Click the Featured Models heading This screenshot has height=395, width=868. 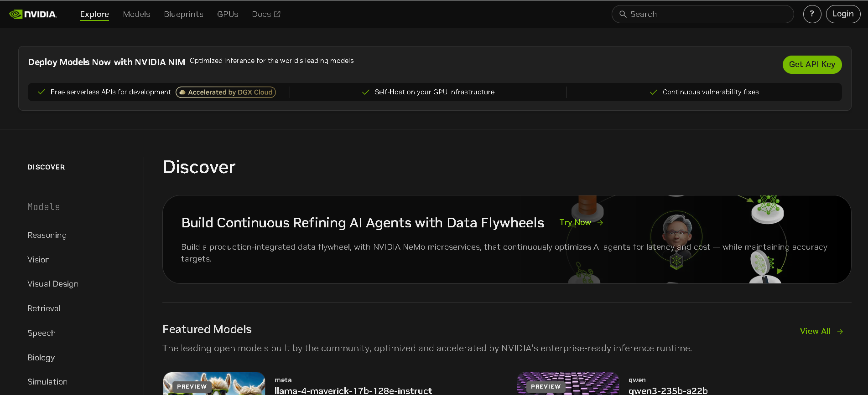pos(207,329)
